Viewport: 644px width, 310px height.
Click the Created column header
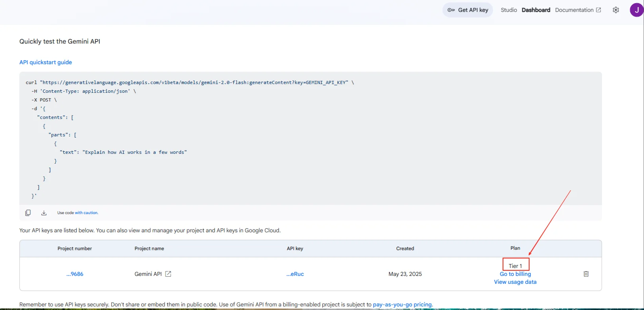(x=405, y=249)
